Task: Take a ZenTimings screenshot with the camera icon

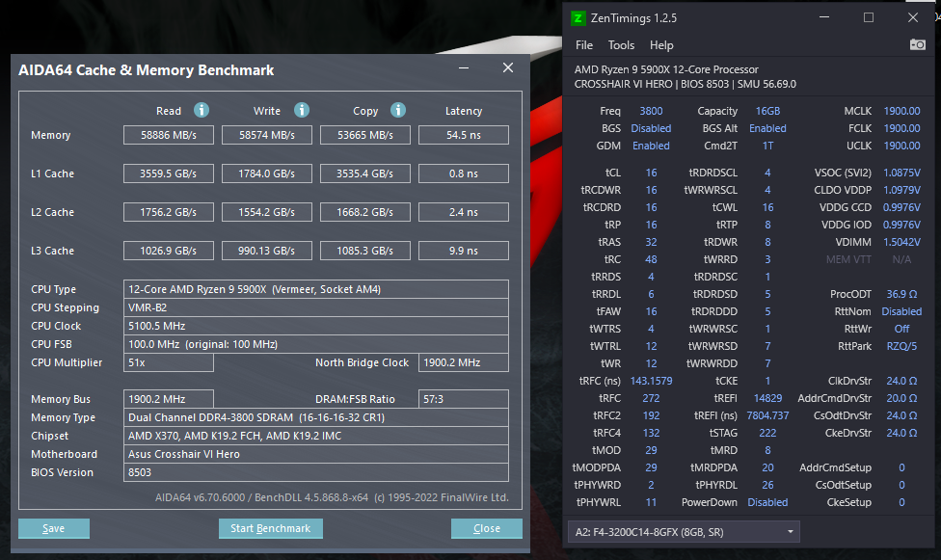Action: click(x=917, y=45)
